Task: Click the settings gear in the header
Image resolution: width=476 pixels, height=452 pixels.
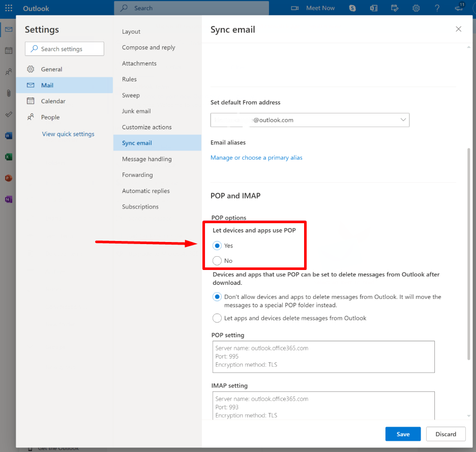Action: click(x=416, y=8)
